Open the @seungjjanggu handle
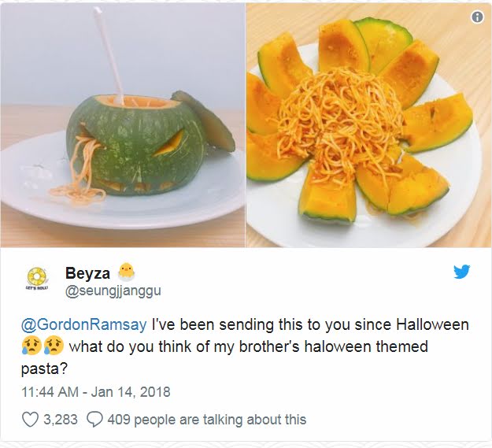Screen dimensions: 492x448 (x=113, y=291)
